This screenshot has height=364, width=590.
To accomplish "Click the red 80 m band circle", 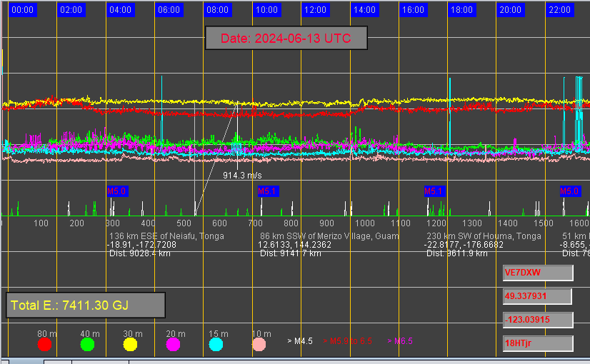I will (x=44, y=345).
